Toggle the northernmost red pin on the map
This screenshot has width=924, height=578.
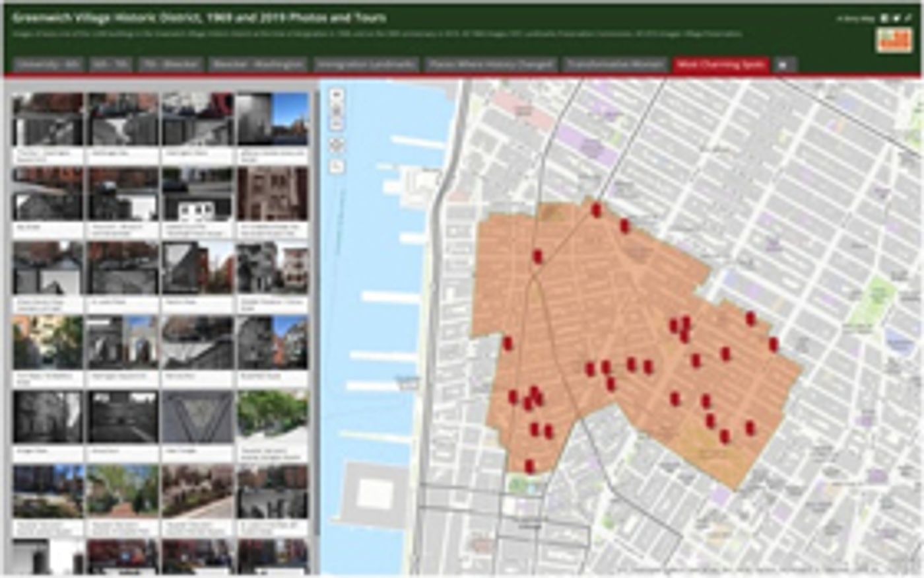coord(596,210)
